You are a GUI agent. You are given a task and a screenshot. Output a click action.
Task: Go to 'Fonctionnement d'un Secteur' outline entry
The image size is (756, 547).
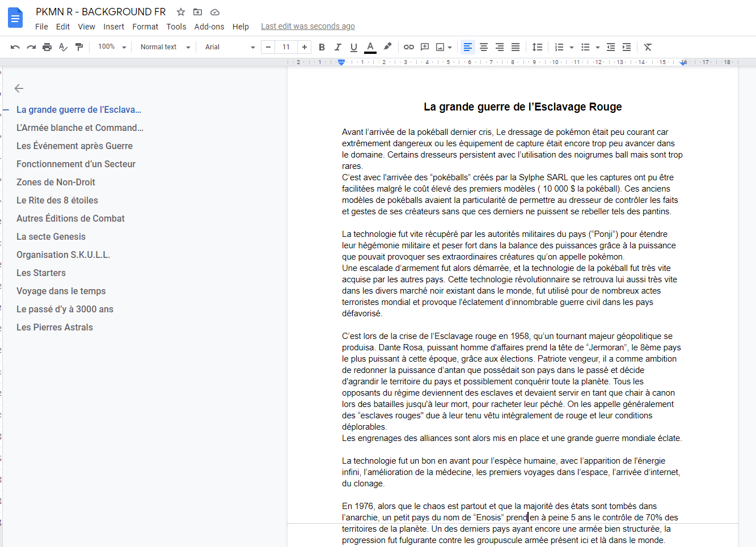(x=76, y=164)
